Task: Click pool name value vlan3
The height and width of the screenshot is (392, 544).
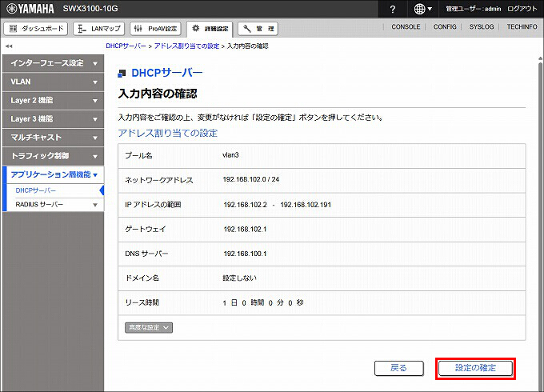Action: tap(230, 155)
